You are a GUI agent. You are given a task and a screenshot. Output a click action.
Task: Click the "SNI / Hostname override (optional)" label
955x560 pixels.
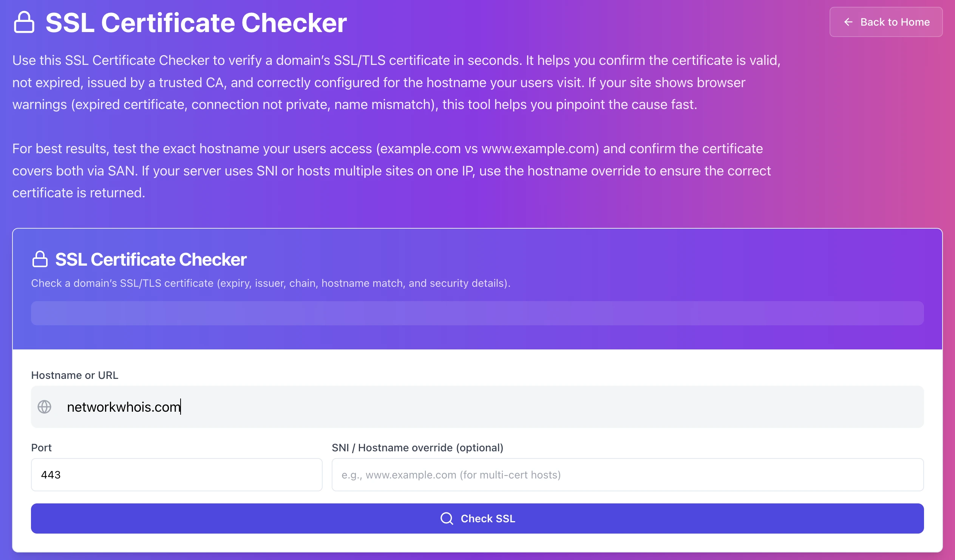417,448
